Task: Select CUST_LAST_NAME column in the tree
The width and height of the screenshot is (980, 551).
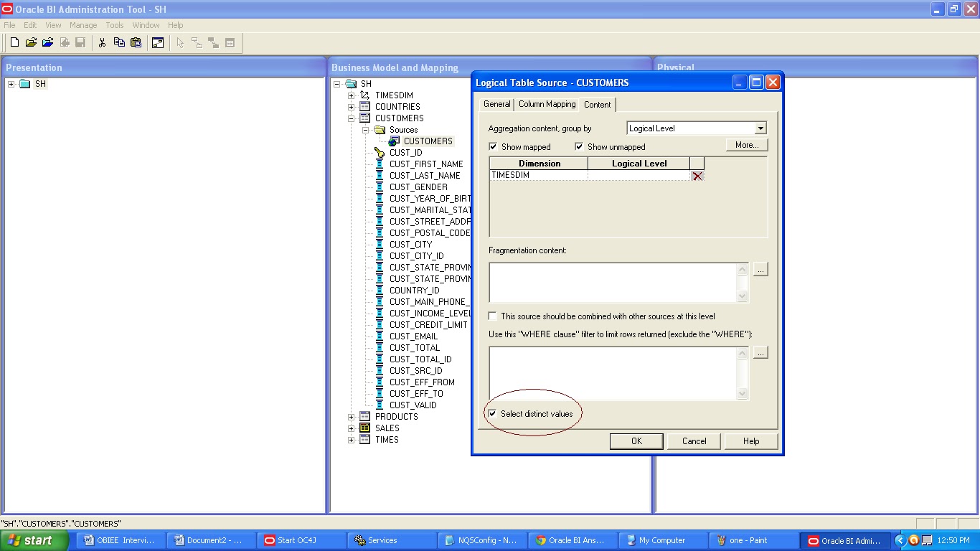Action: point(425,176)
